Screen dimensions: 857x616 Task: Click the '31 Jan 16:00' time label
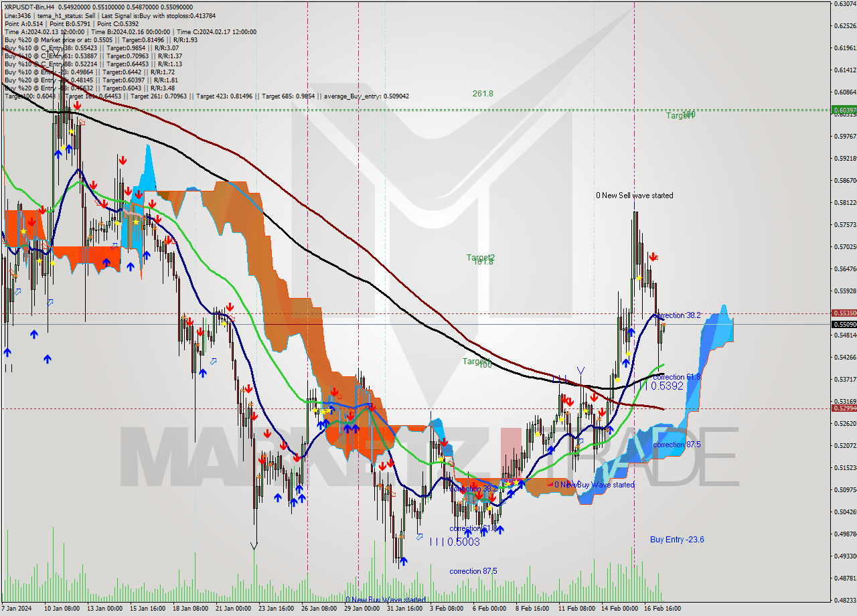[404, 609]
